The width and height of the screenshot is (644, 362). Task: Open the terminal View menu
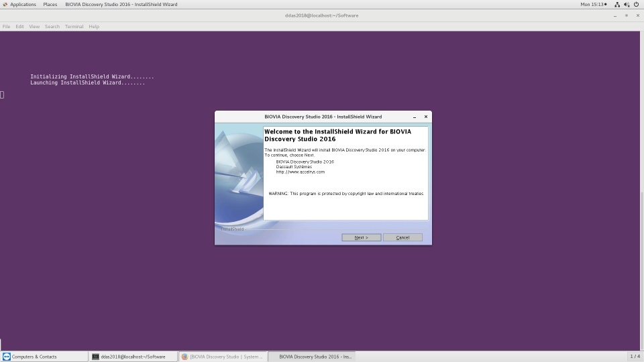coord(34,26)
